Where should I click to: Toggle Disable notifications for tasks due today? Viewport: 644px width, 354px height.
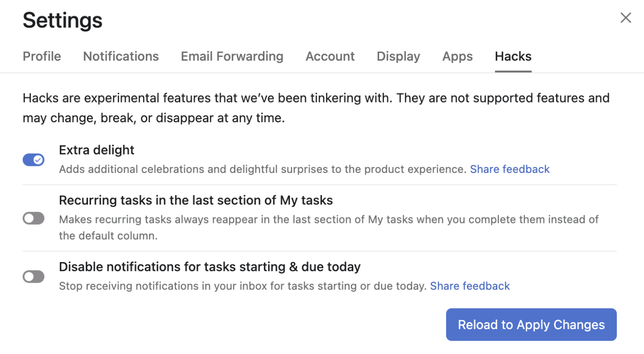(34, 277)
